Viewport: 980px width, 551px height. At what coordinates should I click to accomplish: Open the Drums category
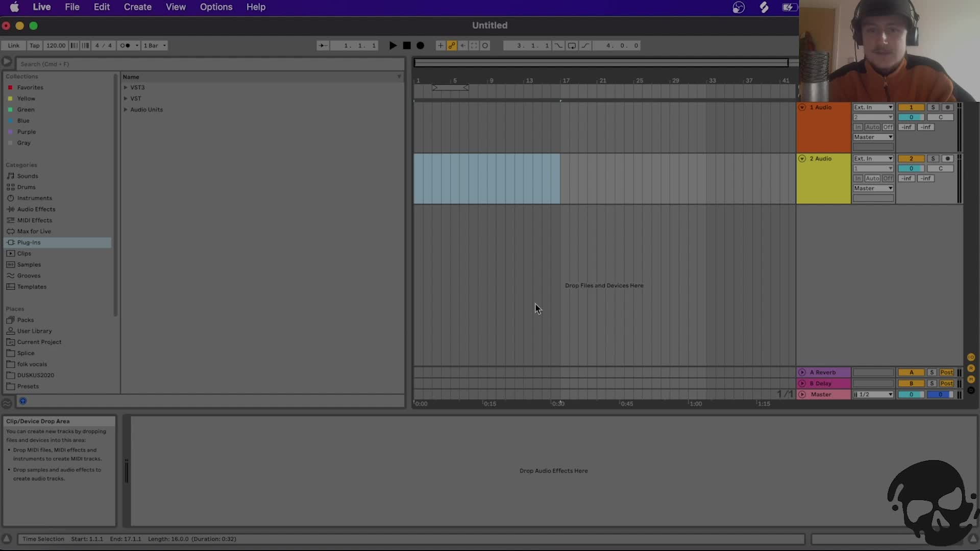coord(26,187)
